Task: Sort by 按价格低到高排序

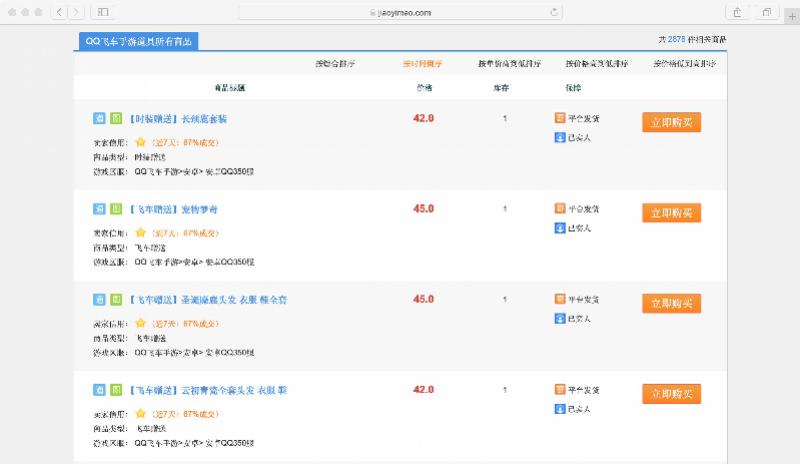Action: 685,64
